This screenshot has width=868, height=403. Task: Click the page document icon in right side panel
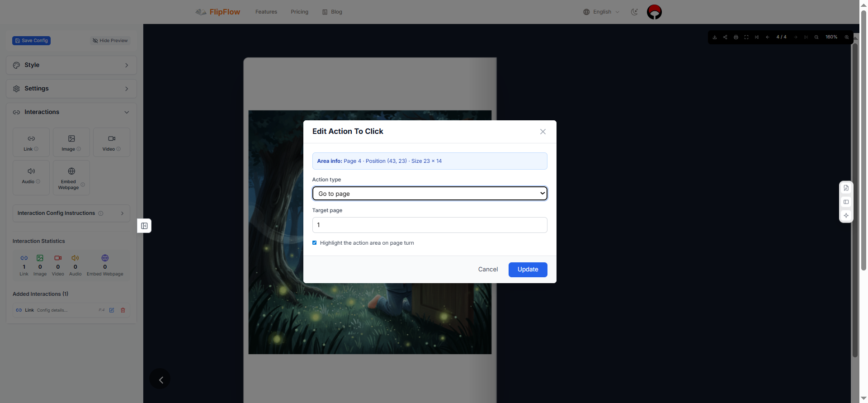click(846, 188)
